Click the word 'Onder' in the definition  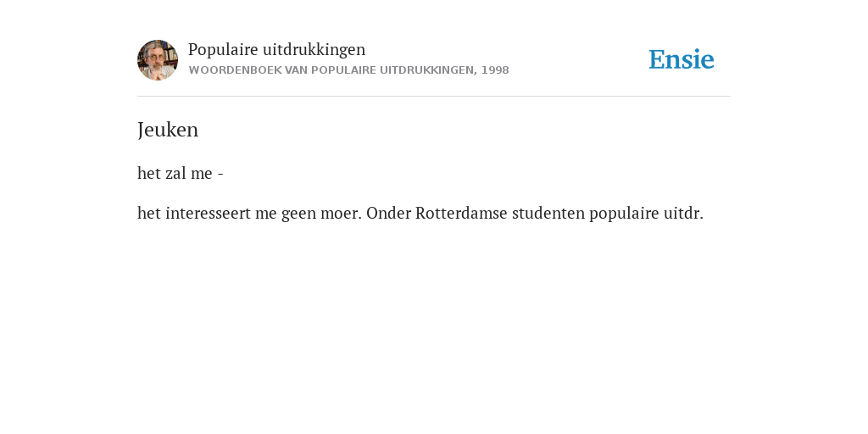tap(388, 213)
